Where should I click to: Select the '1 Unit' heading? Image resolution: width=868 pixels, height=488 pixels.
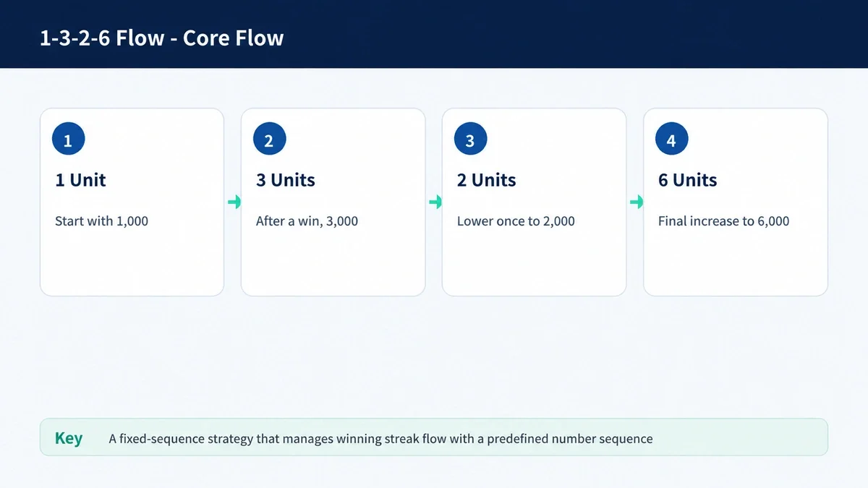coord(80,180)
